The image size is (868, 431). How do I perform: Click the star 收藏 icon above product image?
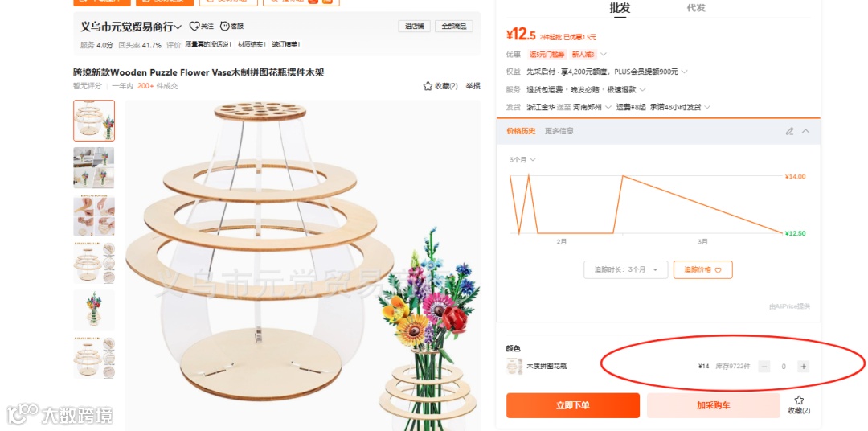tap(428, 86)
